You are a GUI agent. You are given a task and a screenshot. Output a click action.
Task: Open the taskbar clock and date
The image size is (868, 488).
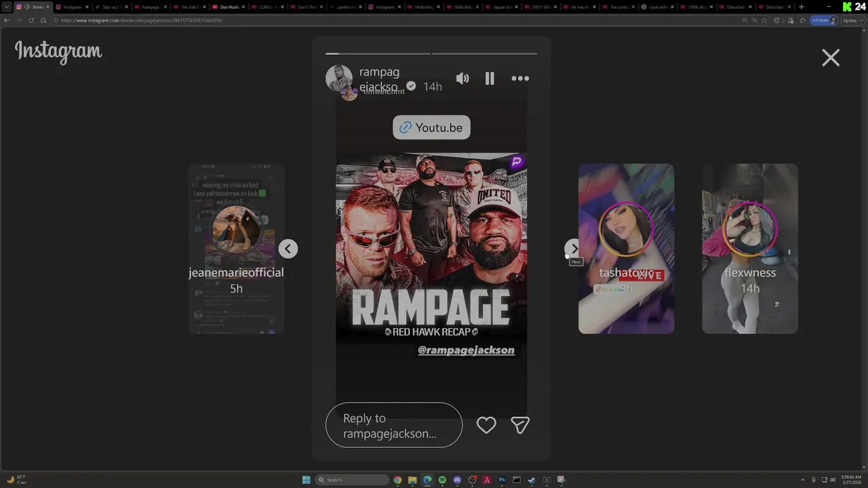click(x=850, y=479)
